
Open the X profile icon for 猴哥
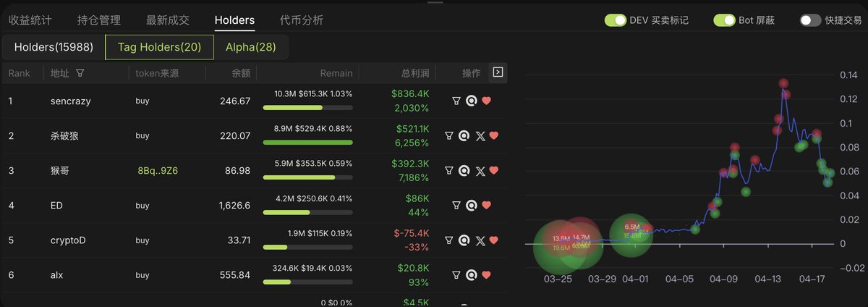[480, 171]
